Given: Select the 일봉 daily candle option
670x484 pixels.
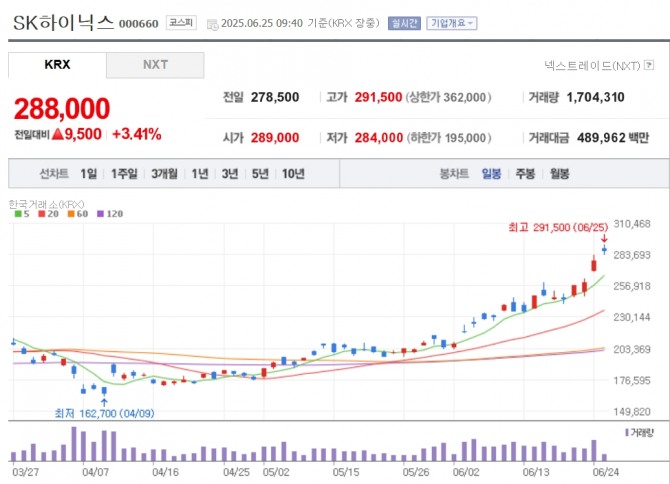Looking at the screenshot, I should tap(492, 173).
